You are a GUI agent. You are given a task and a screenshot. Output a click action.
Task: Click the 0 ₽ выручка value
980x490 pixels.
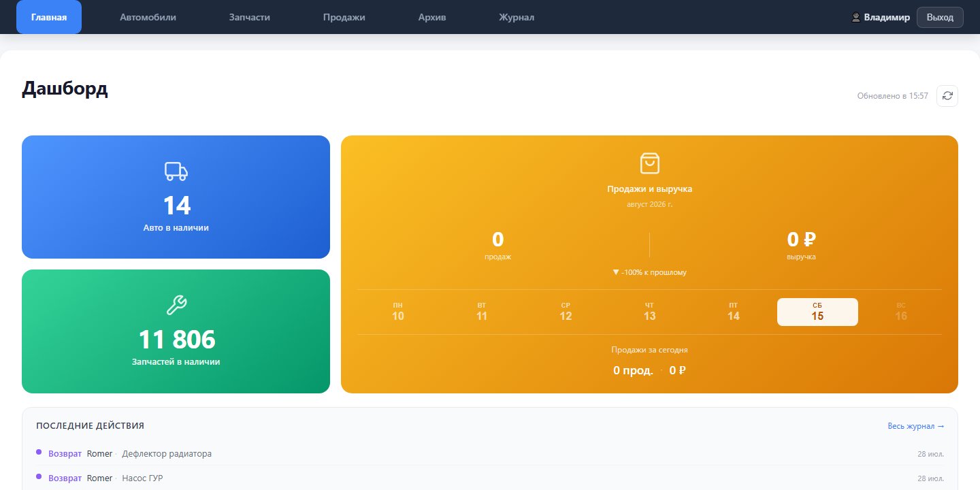pos(801,240)
